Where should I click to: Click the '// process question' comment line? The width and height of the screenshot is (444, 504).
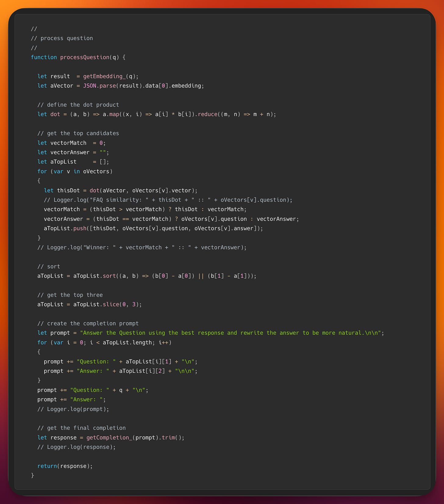pos(62,38)
